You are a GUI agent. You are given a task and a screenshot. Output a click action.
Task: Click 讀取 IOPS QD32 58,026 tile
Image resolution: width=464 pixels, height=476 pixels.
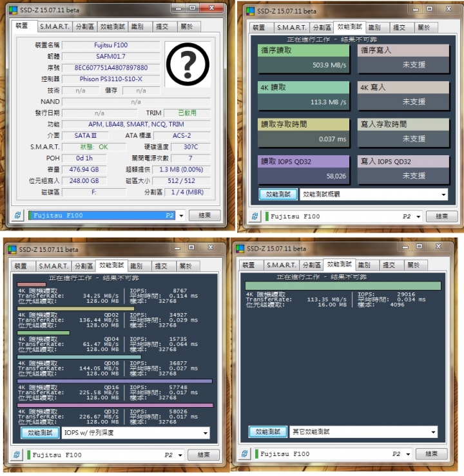304,169
